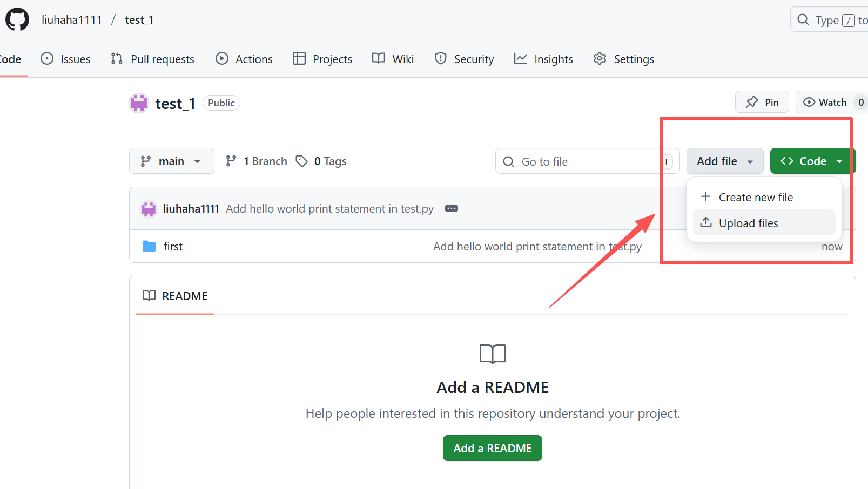Switch to the Projects tab
Viewport: 868px width, 489px height.
click(x=322, y=59)
